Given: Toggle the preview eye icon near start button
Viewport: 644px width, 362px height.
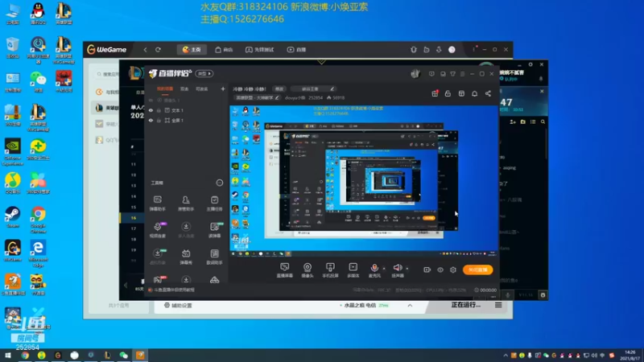Looking at the screenshot, I should [440, 269].
